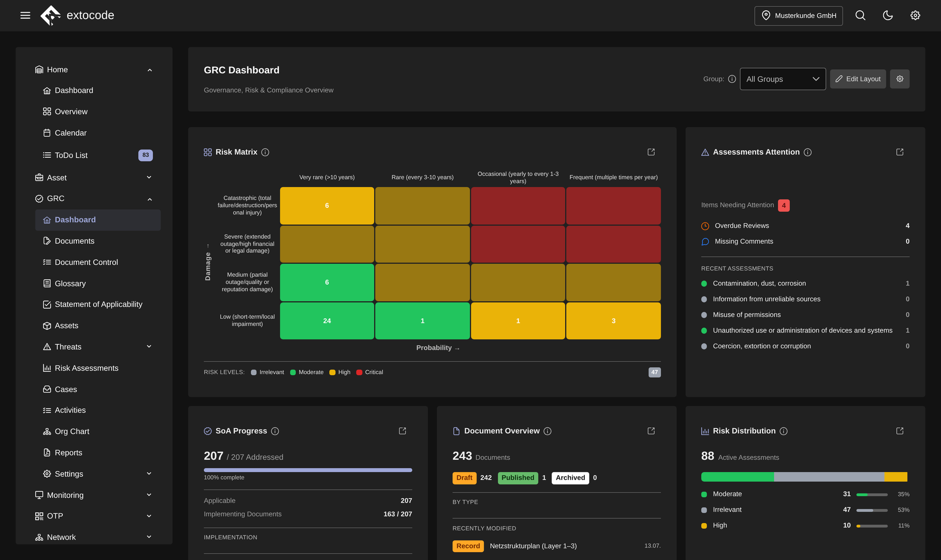
Task: Open Assessments Attention external link icon
Action: coord(900,152)
